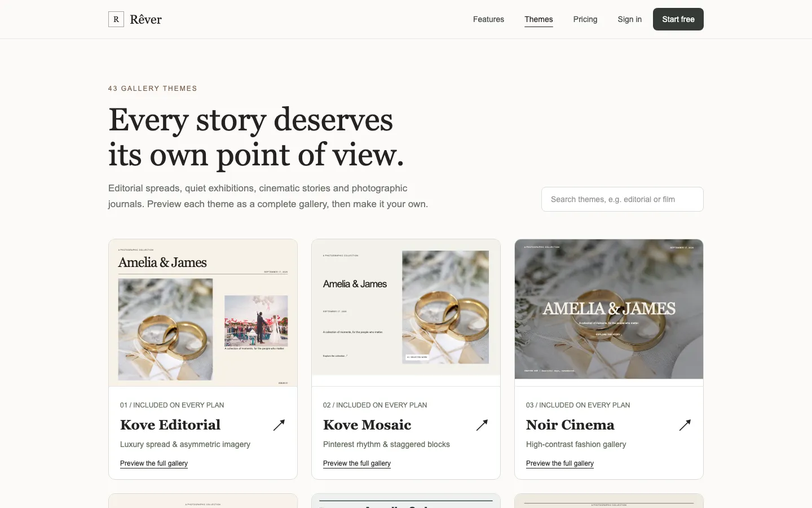
Task: Click the Rêver brand name
Action: click(145, 19)
